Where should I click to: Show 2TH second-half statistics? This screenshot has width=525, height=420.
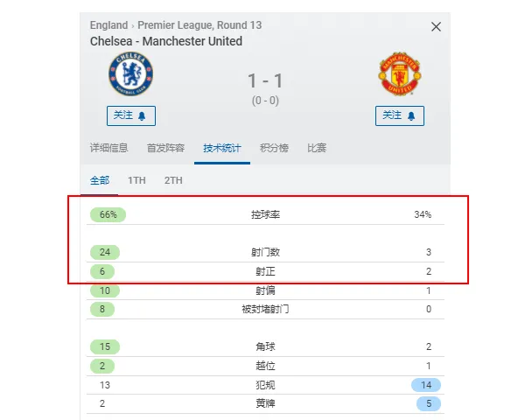coord(173,180)
